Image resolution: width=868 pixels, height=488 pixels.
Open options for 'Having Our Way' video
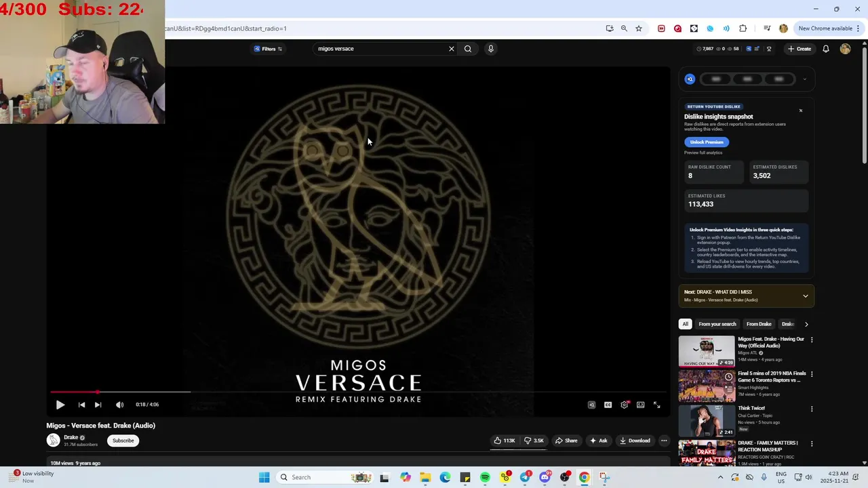click(812, 340)
